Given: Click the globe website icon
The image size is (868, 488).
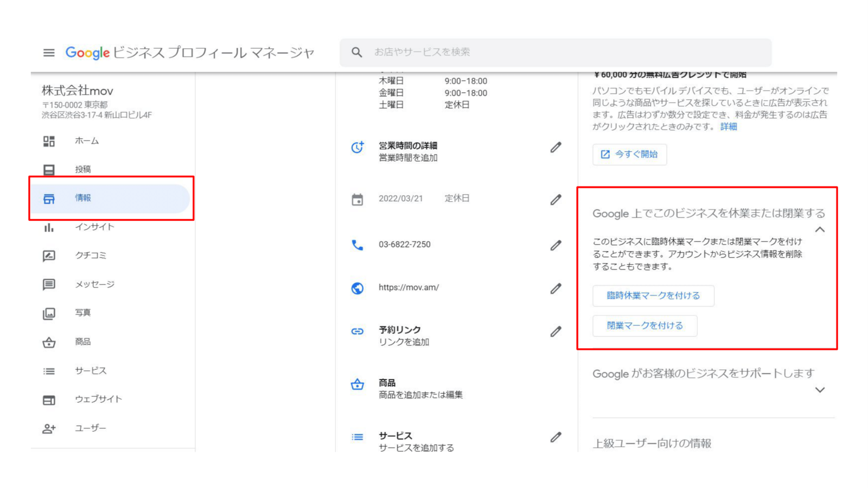Looking at the screenshot, I should [357, 288].
